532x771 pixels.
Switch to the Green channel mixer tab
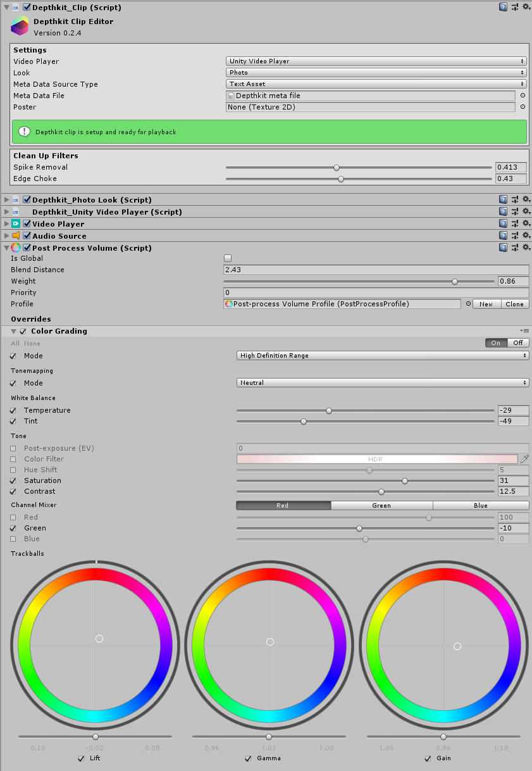pyautogui.click(x=382, y=505)
